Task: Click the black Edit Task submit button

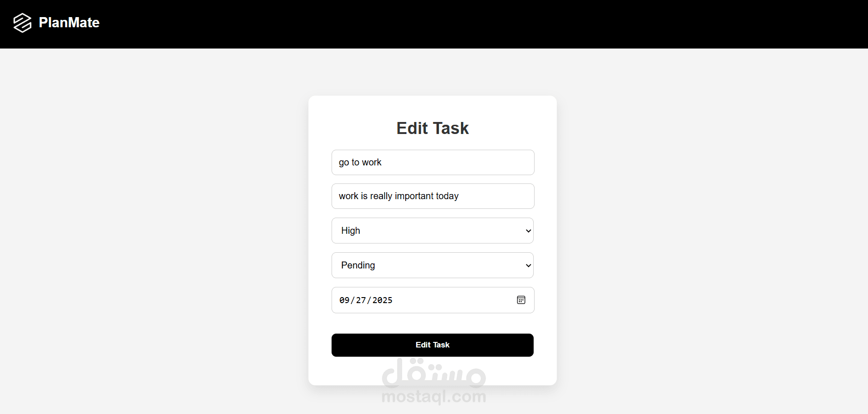Action: click(x=432, y=345)
